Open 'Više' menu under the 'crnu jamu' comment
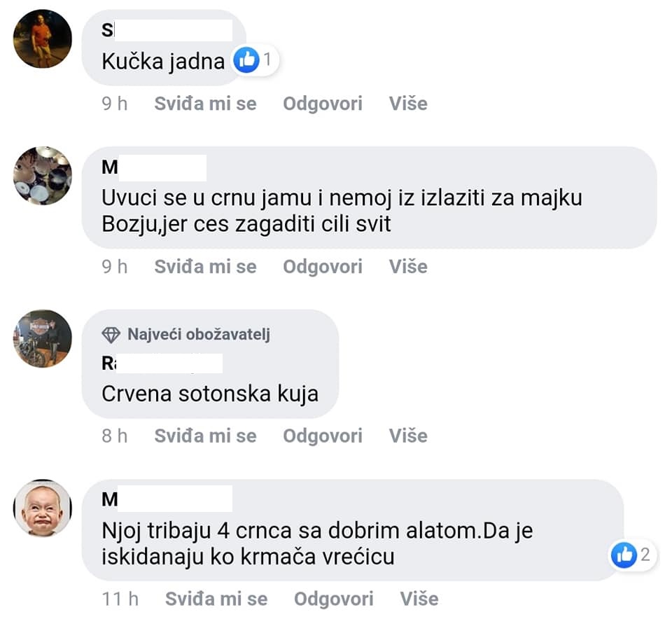This screenshot has height=638, width=672. tap(408, 267)
